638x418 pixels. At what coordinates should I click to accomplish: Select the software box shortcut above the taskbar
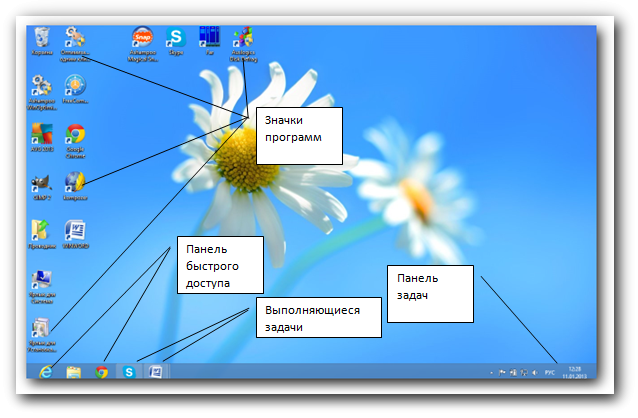click(42, 335)
